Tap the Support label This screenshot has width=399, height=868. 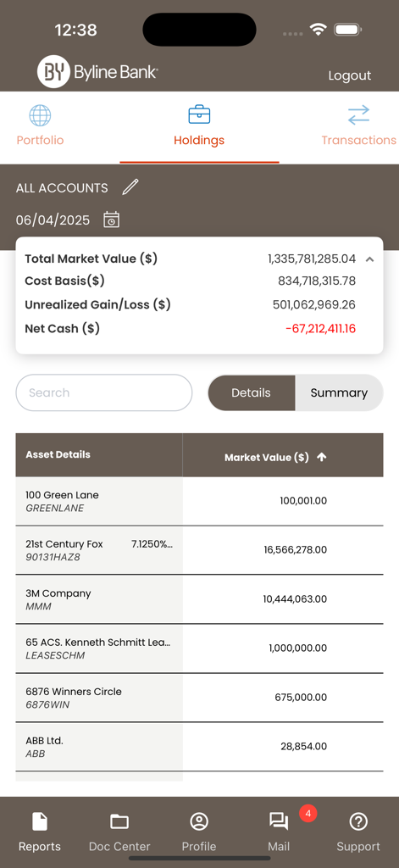358,847
